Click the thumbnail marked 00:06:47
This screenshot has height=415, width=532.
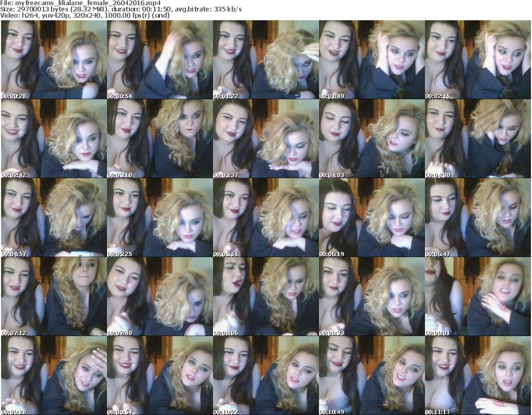pyautogui.click(x=478, y=218)
